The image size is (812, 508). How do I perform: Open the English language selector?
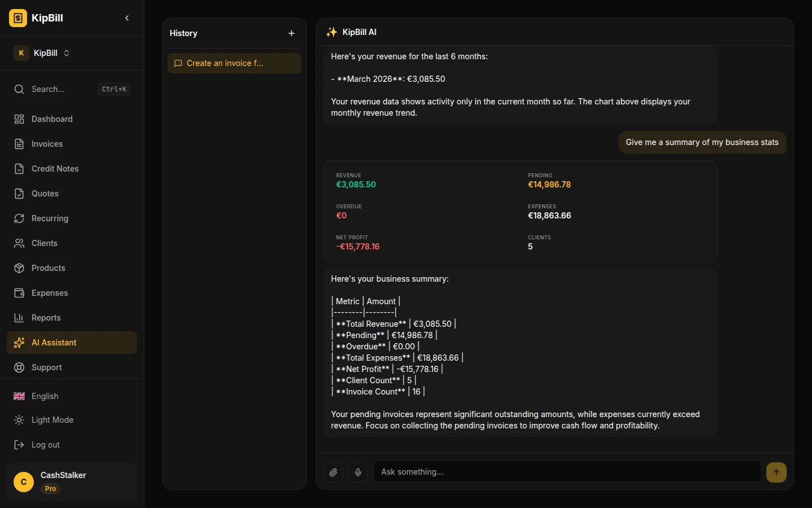click(x=45, y=396)
